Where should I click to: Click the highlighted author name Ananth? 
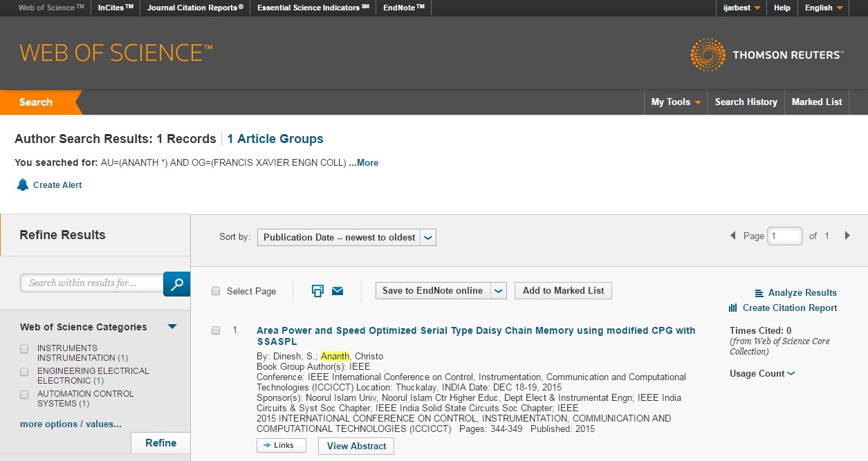coord(335,357)
